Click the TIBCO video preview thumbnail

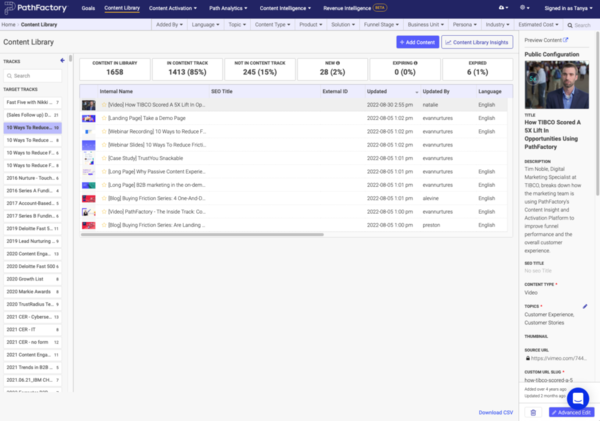556,84
